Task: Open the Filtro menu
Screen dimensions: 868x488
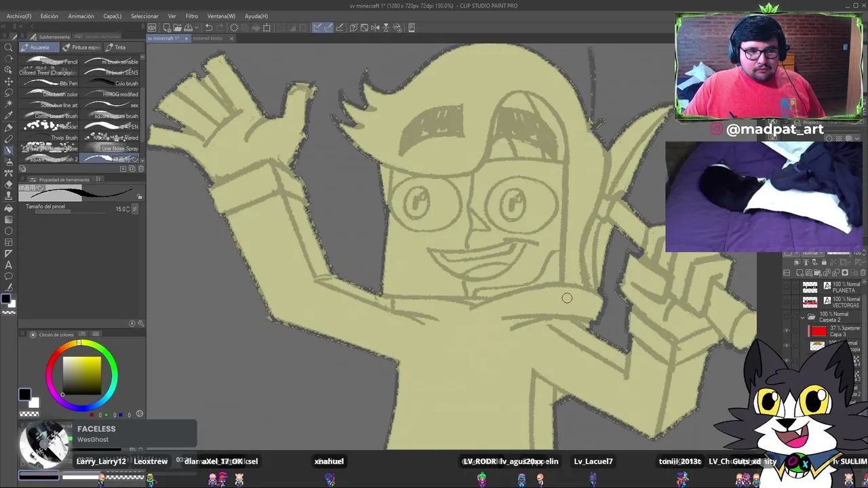Action: pyautogui.click(x=192, y=16)
